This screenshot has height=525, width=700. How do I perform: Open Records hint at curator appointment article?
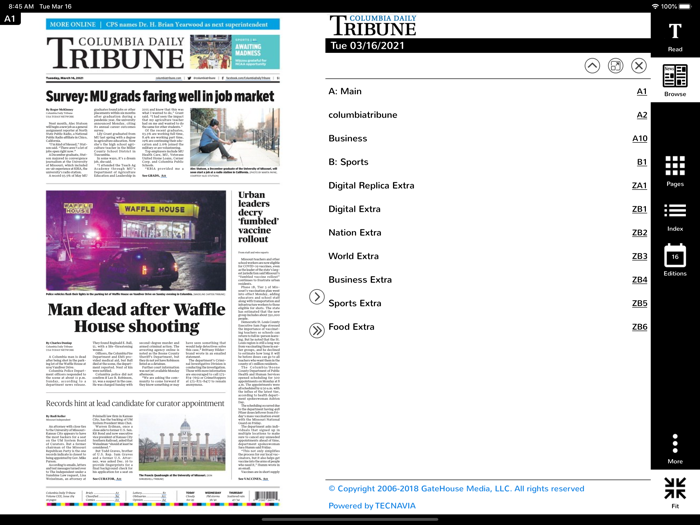click(x=135, y=404)
